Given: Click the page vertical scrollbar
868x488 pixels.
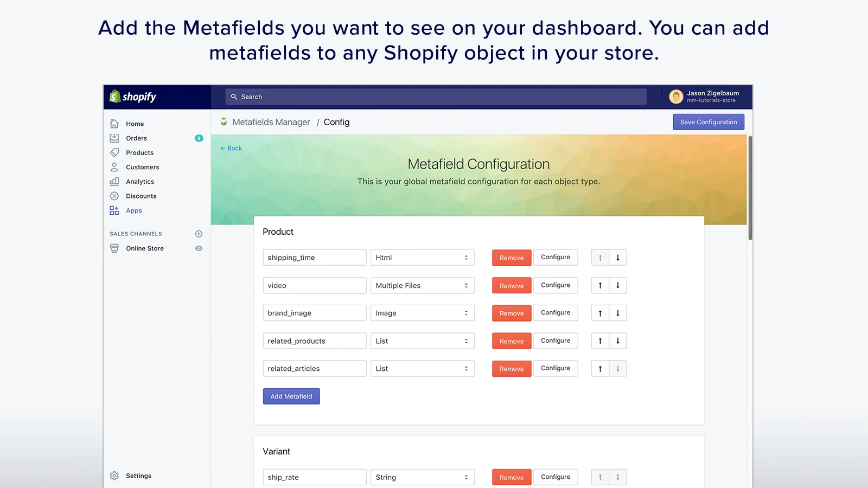Looking at the screenshot, I should pos(750,187).
